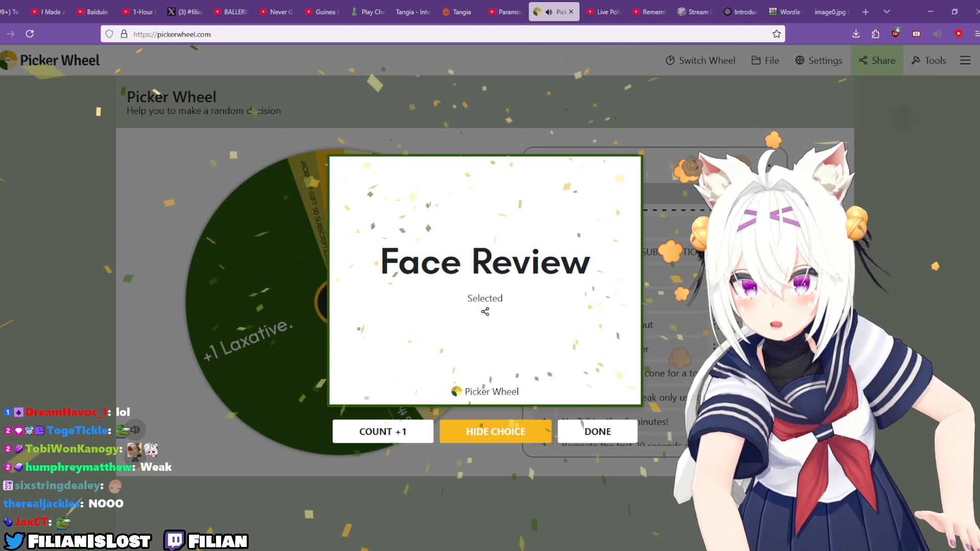This screenshot has width=980, height=551.
Task: Open the browser application menu
Action: (976, 34)
